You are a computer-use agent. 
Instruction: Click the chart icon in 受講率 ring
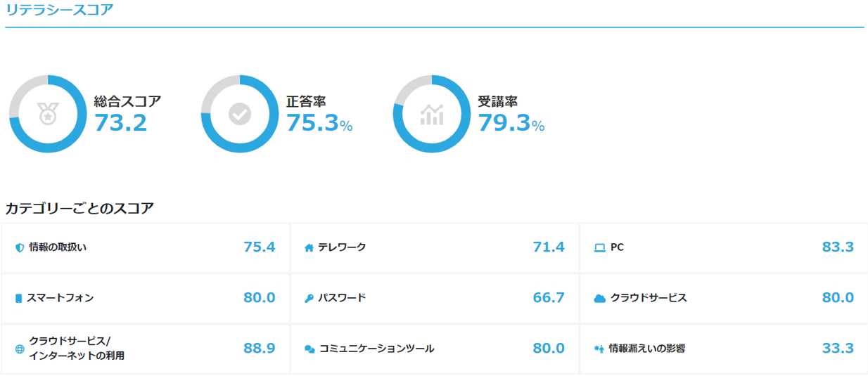pos(431,114)
